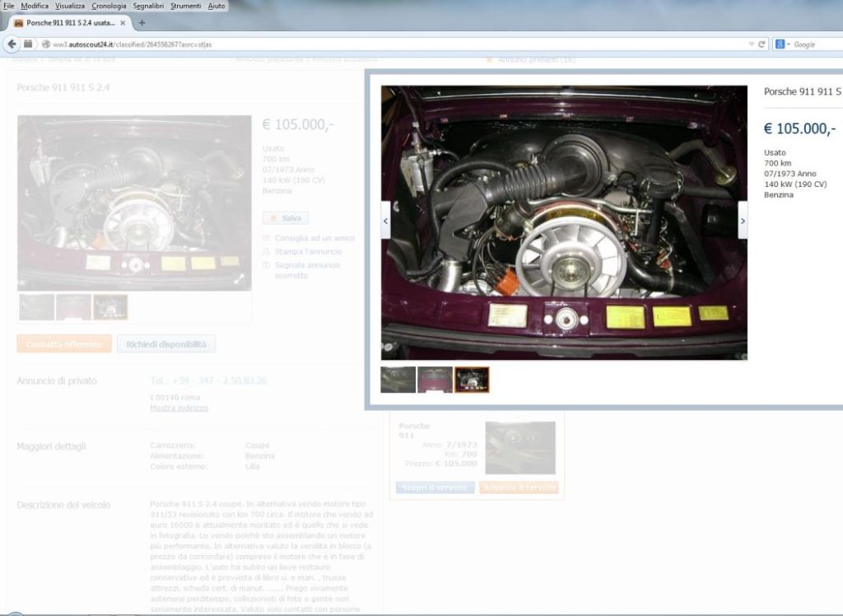Click Segnala annuncio scorretto link
Image resolution: width=843 pixels, height=616 pixels.
[x=307, y=270]
